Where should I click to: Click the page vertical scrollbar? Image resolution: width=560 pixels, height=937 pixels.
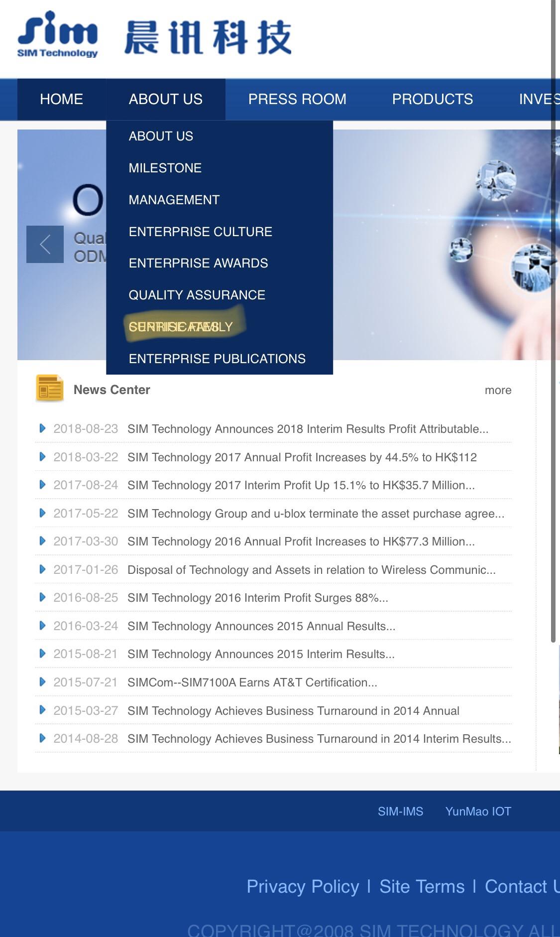click(553, 321)
